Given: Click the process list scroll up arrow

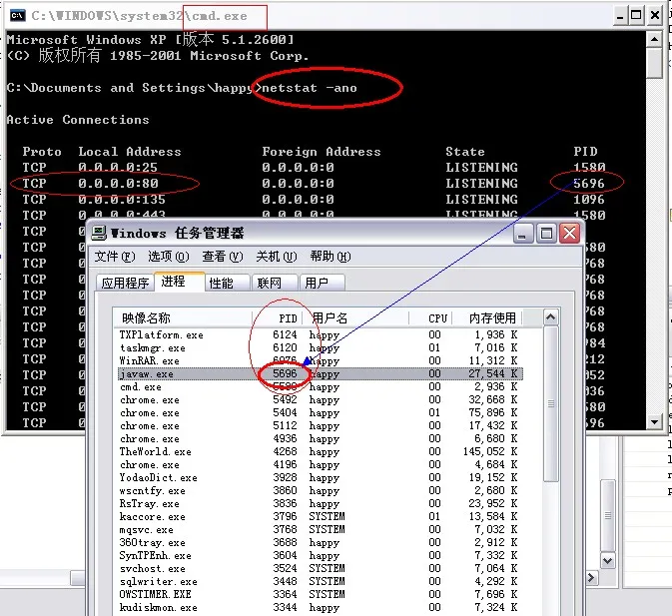Looking at the screenshot, I should (551, 317).
